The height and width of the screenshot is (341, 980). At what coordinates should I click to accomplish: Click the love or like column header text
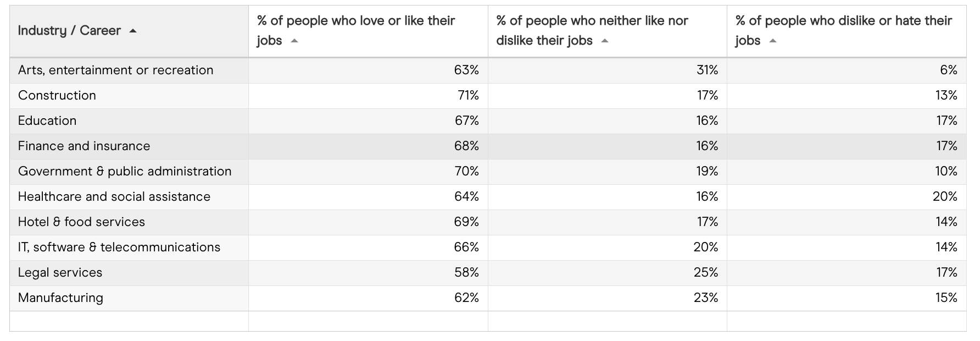coord(355,21)
